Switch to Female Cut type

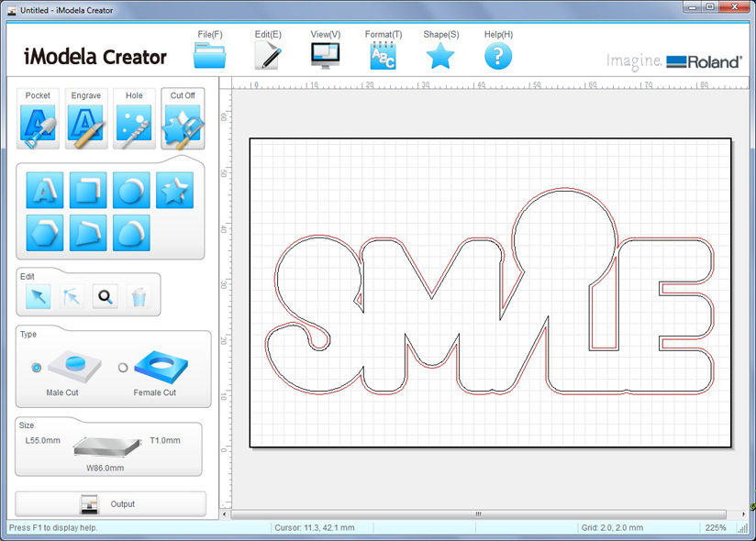122,368
